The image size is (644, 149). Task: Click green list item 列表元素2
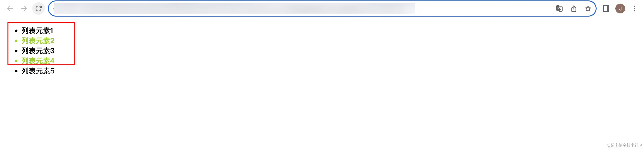click(38, 41)
